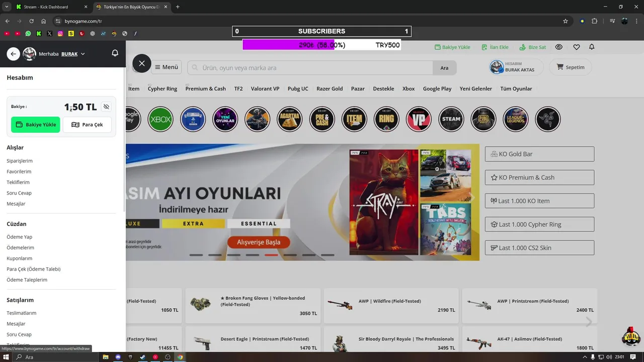
Task: Select the active red carousel indicator
Action: click(x=271, y=255)
